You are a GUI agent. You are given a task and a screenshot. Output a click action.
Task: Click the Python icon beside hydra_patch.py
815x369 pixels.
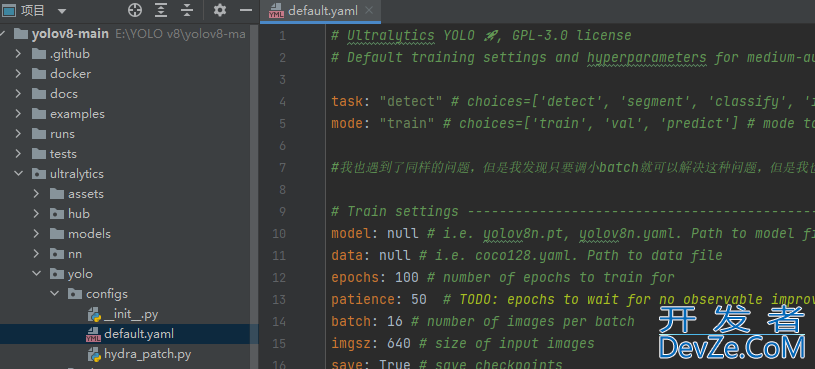pyautogui.click(x=94, y=354)
